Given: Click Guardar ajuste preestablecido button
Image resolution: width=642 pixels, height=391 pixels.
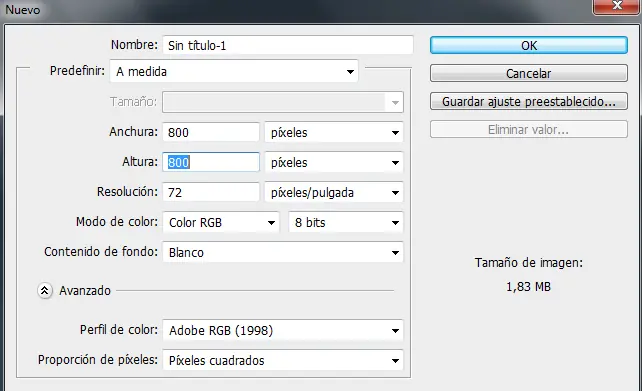Looking at the screenshot, I should pyautogui.click(x=529, y=101).
